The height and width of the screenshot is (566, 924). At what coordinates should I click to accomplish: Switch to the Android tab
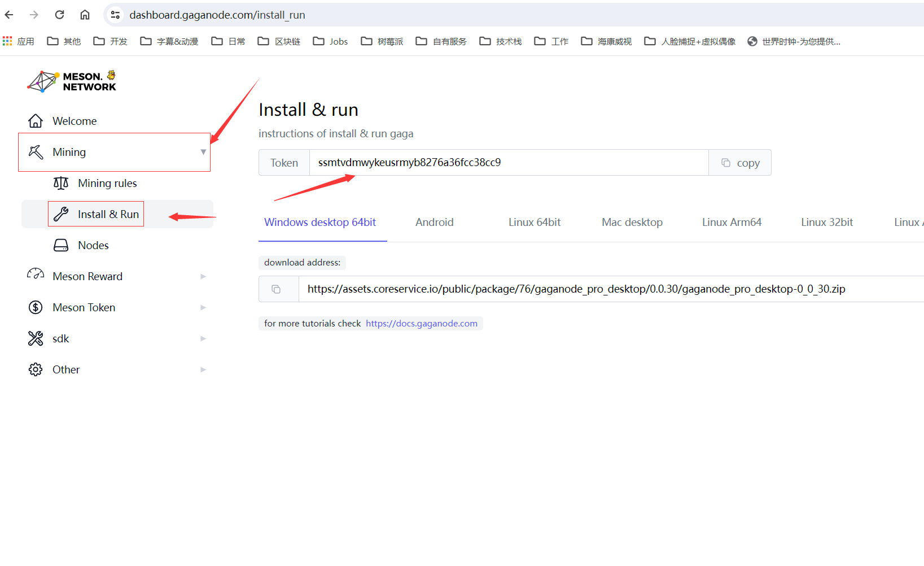click(x=435, y=223)
